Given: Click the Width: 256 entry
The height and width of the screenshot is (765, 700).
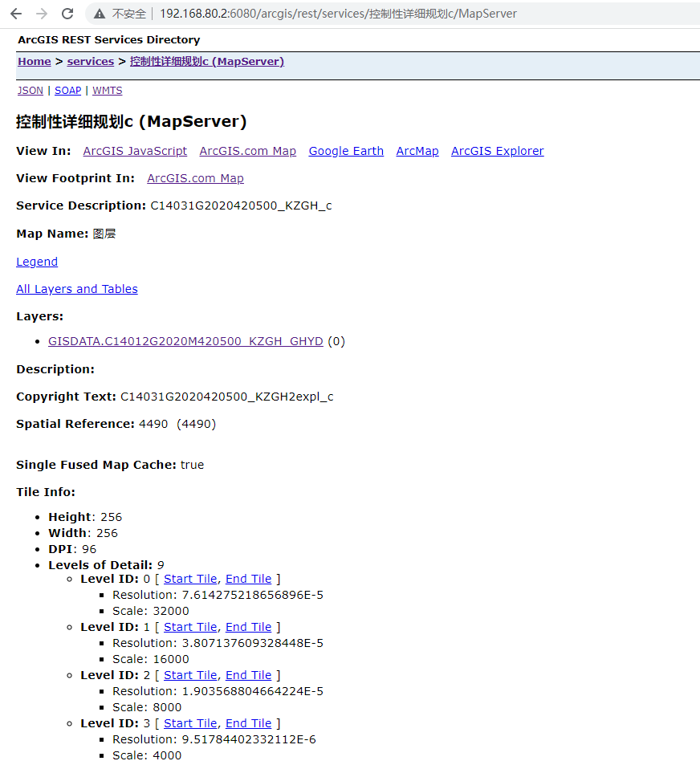Looking at the screenshot, I should tap(83, 533).
